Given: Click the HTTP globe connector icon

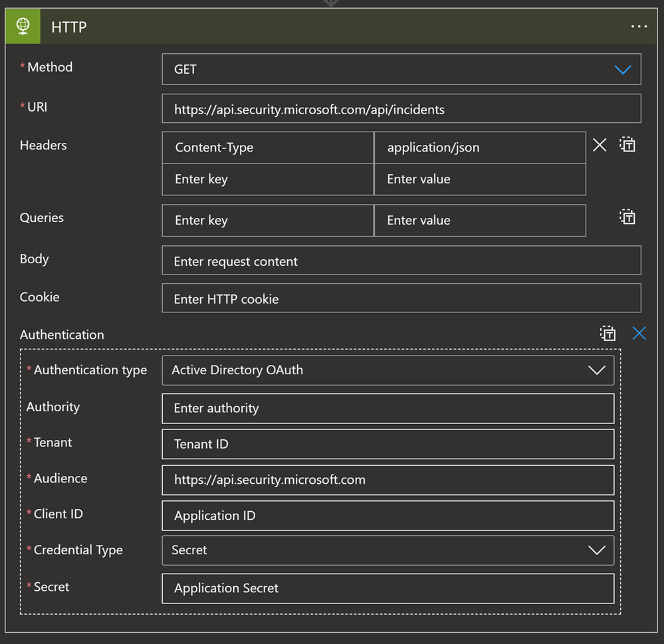Looking at the screenshot, I should [23, 27].
